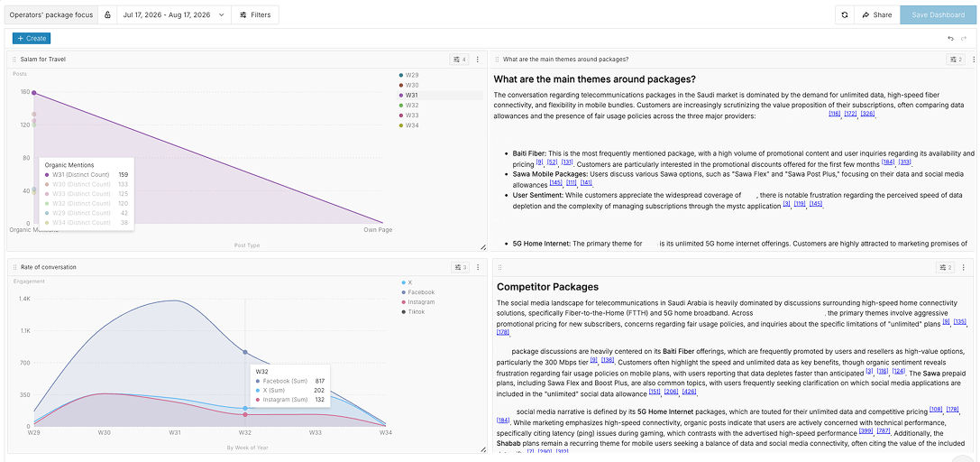Open citation [399]
The height and width of the screenshot is (462, 980).
(x=866, y=430)
